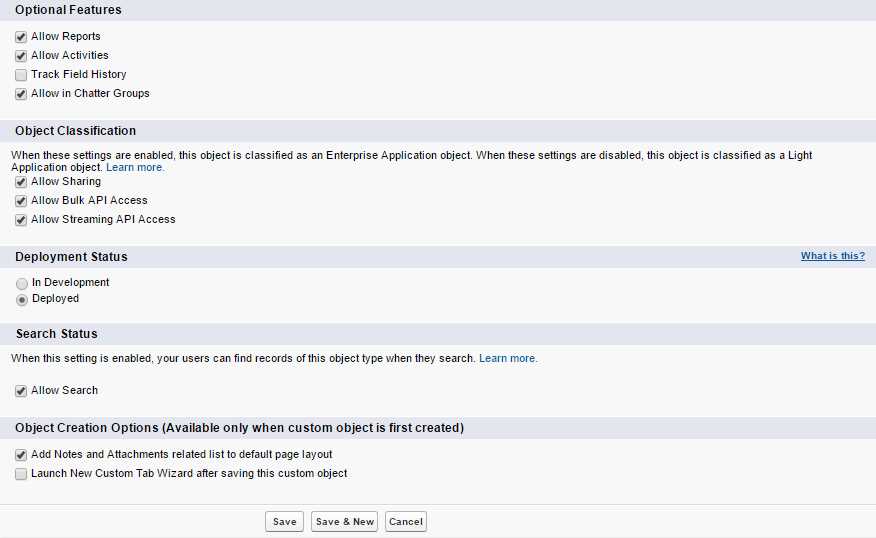Toggle Allow Bulk API Access checkbox

tap(21, 201)
